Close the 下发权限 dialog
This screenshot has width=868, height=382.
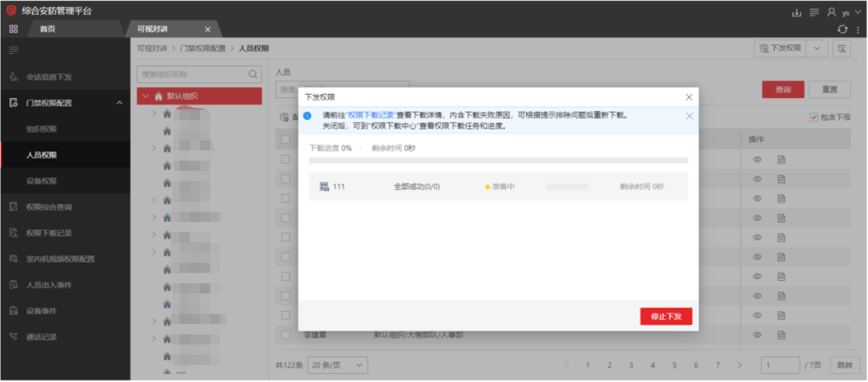coord(689,97)
